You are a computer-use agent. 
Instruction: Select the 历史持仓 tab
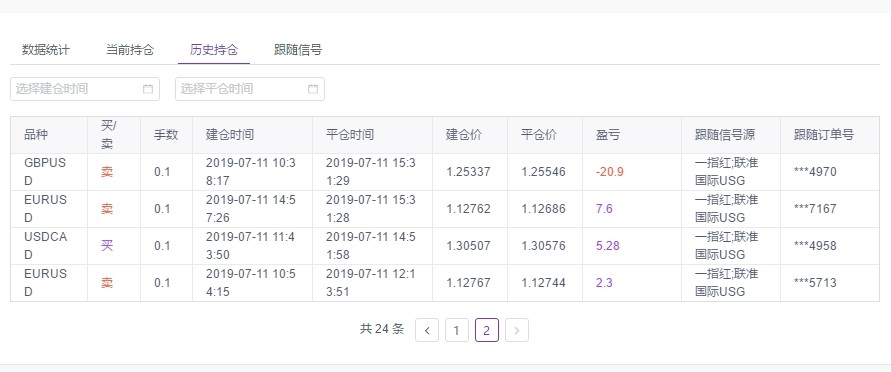[x=214, y=50]
